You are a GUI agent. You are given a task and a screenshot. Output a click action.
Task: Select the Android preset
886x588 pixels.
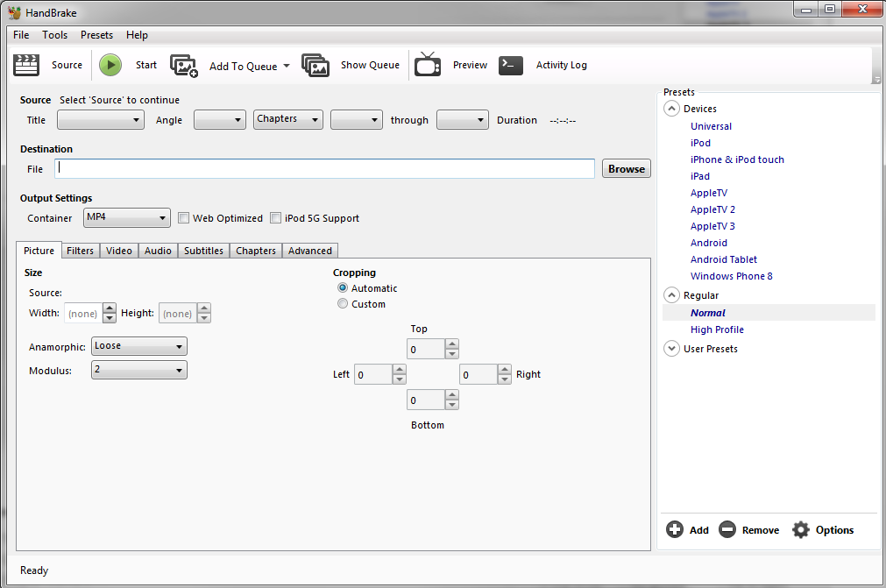click(x=709, y=243)
